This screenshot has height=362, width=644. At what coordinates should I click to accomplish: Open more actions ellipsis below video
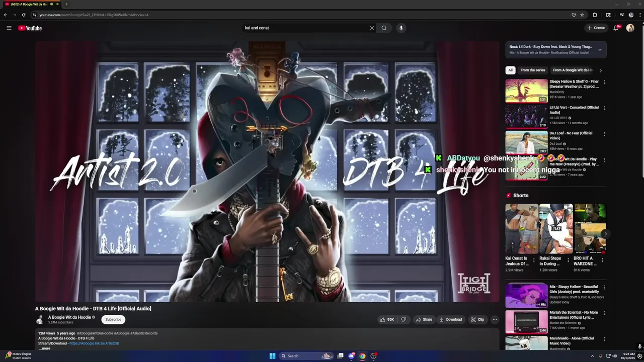[495, 319]
